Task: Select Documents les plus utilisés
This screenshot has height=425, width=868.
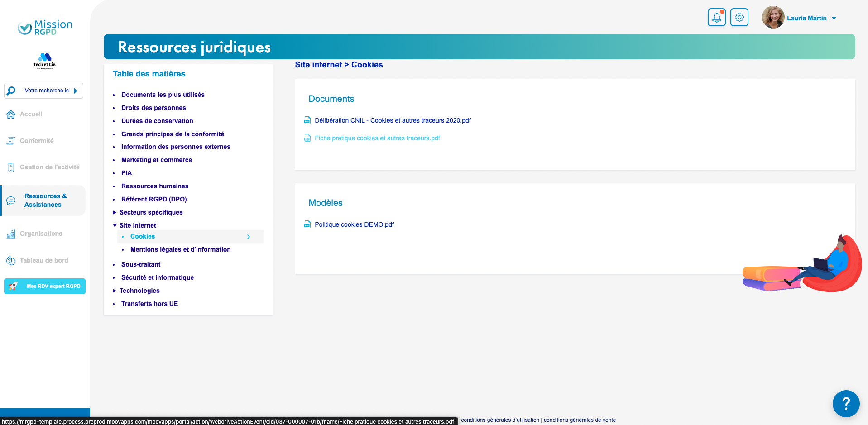Action: (163, 95)
